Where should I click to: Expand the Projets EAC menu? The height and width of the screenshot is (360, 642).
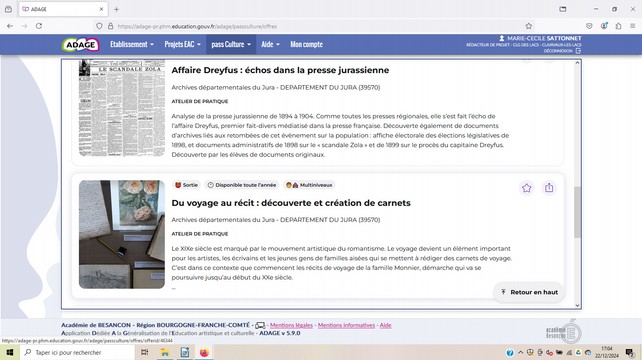click(x=183, y=44)
